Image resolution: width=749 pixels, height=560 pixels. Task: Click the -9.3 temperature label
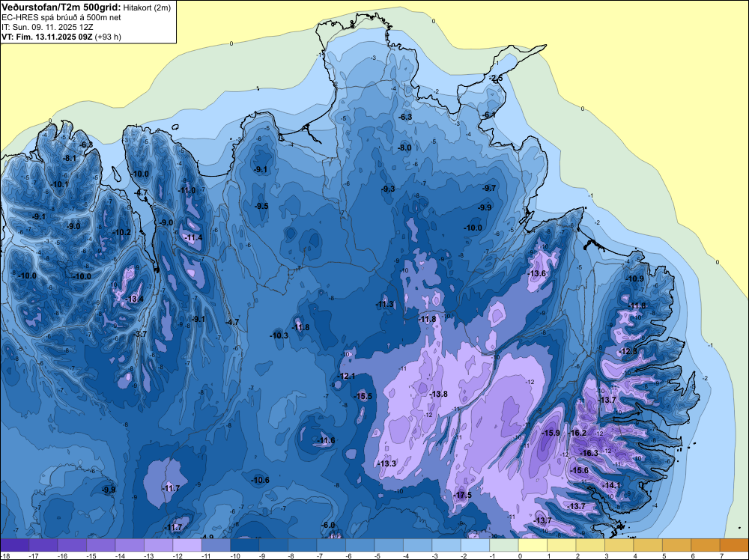388,189
